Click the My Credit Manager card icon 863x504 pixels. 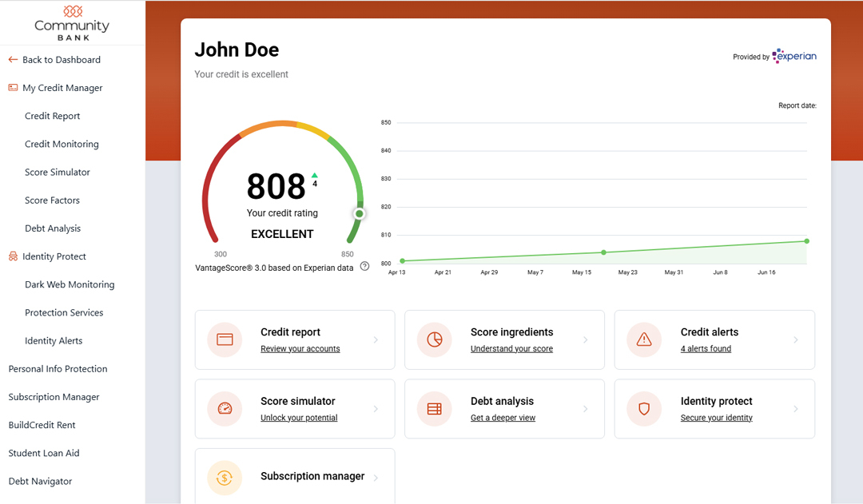(x=14, y=88)
